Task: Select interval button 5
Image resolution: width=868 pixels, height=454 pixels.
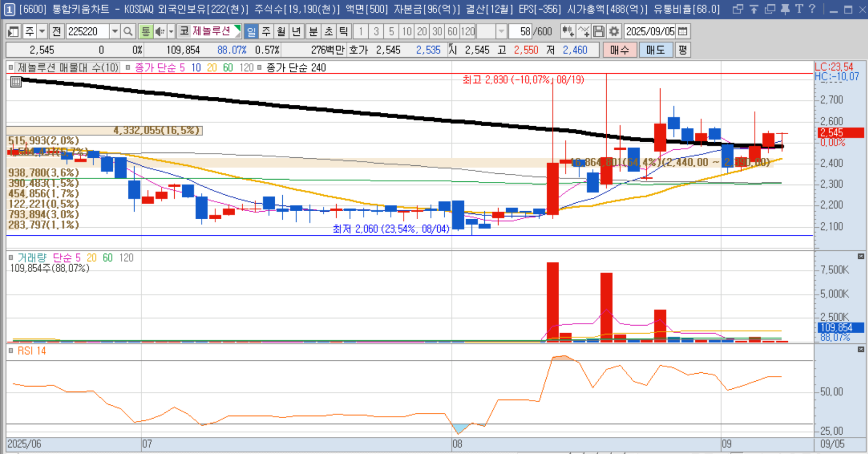Action: tap(391, 32)
